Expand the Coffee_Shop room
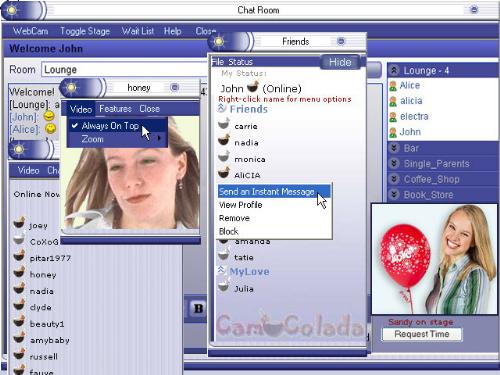This screenshot has width=500, height=375. pos(394,179)
